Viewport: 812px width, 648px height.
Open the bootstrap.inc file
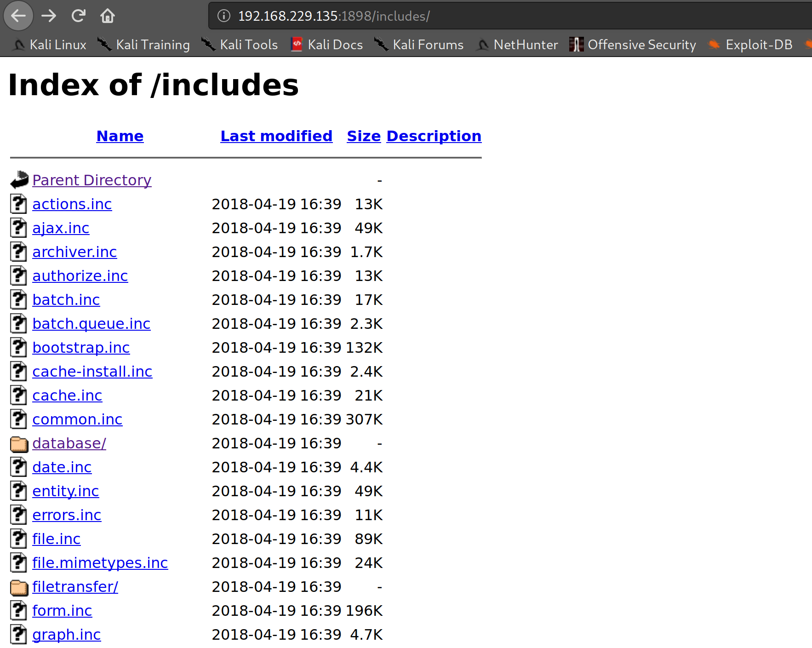pyautogui.click(x=81, y=347)
